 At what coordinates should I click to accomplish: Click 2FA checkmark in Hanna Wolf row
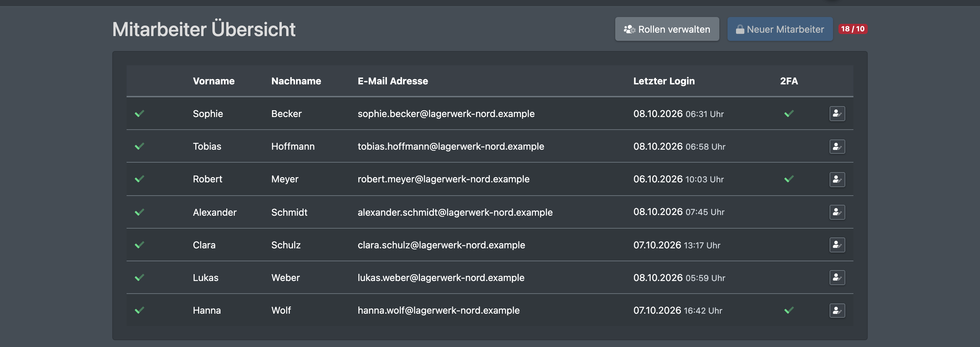click(789, 310)
